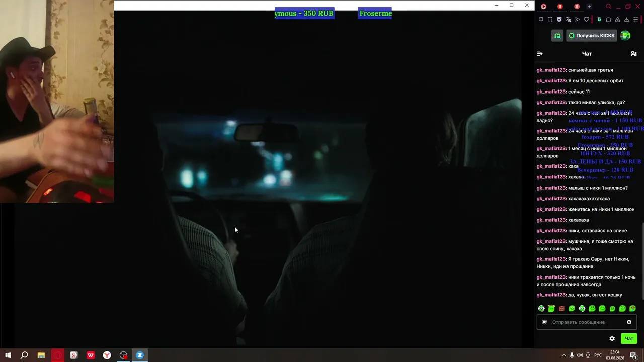Open the taskbar clock showing 23:04

click(615, 355)
